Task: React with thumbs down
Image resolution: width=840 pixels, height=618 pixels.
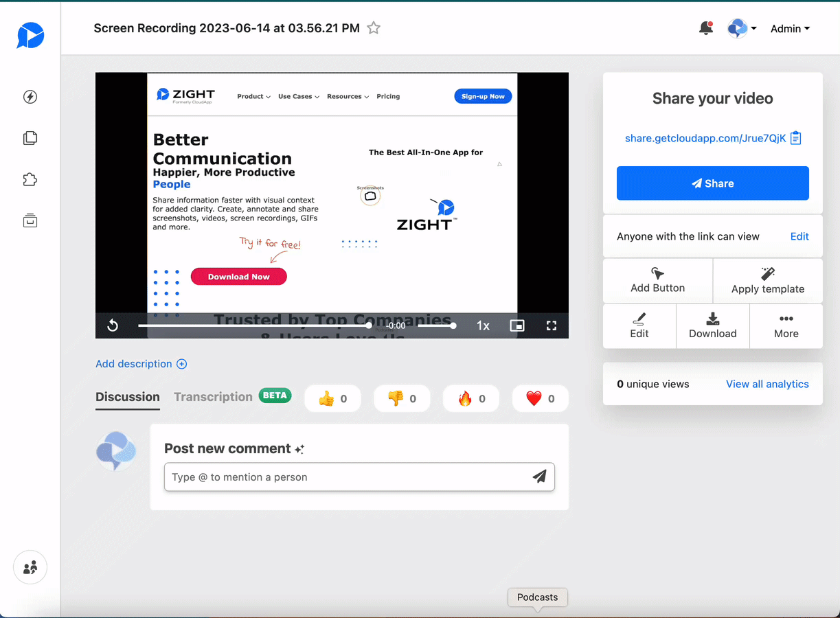Action: click(x=402, y=398)
